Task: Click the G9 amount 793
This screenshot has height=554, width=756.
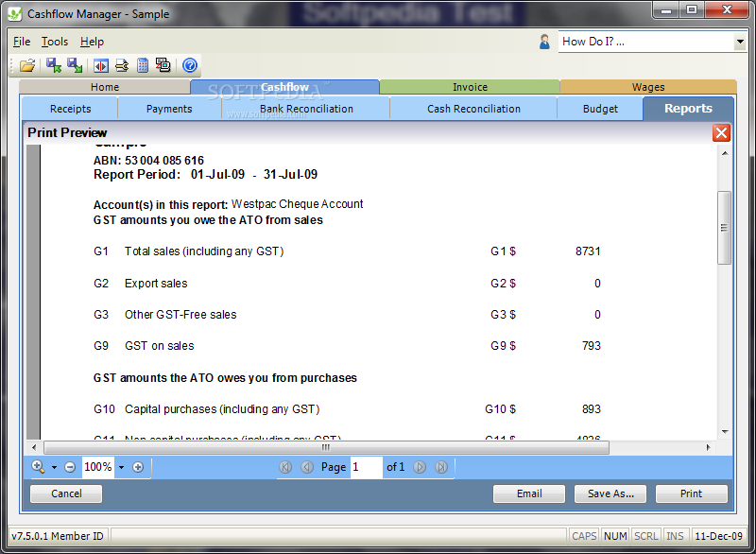Action: pyautogui.click(x=592, y=346)
